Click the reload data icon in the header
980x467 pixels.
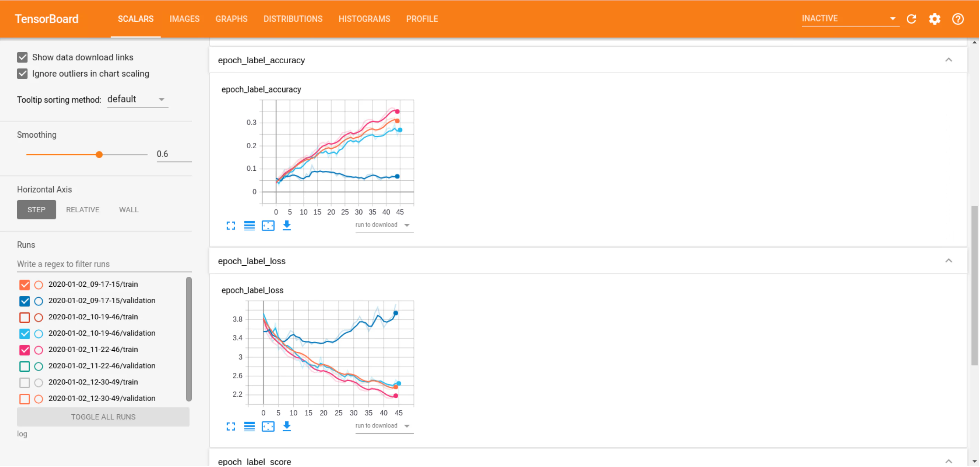911,19
